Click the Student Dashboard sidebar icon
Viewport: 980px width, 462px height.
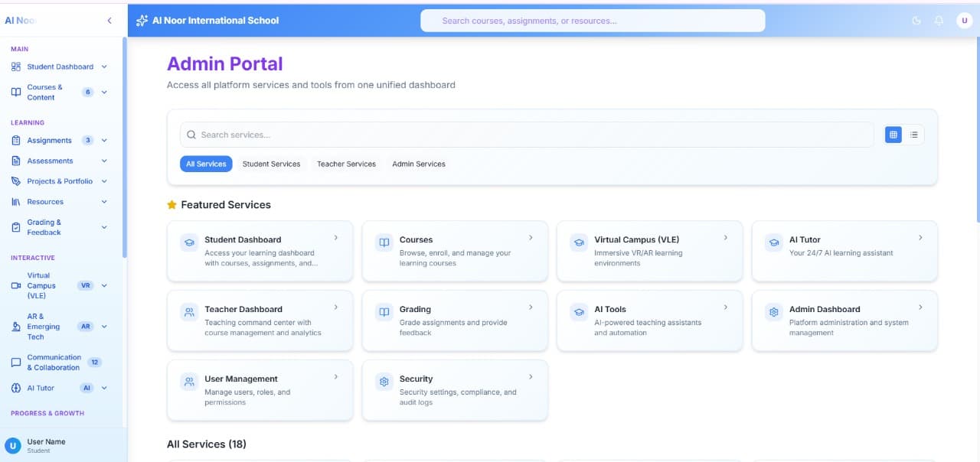click(x=16, y=67)
